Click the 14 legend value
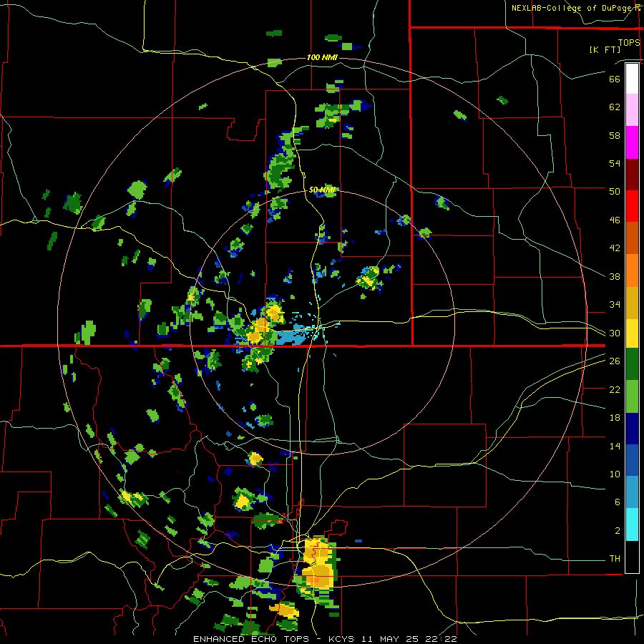 pos(615,446)
